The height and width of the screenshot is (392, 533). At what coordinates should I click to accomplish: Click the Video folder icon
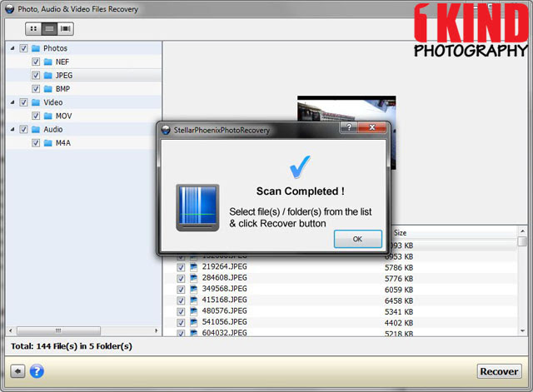click(x=36, y=102)
